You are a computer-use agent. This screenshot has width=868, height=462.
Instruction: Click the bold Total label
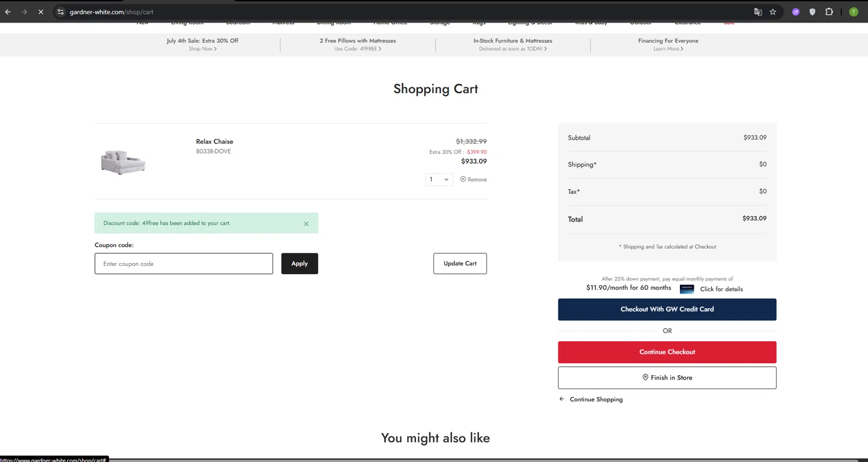[575, 220]
